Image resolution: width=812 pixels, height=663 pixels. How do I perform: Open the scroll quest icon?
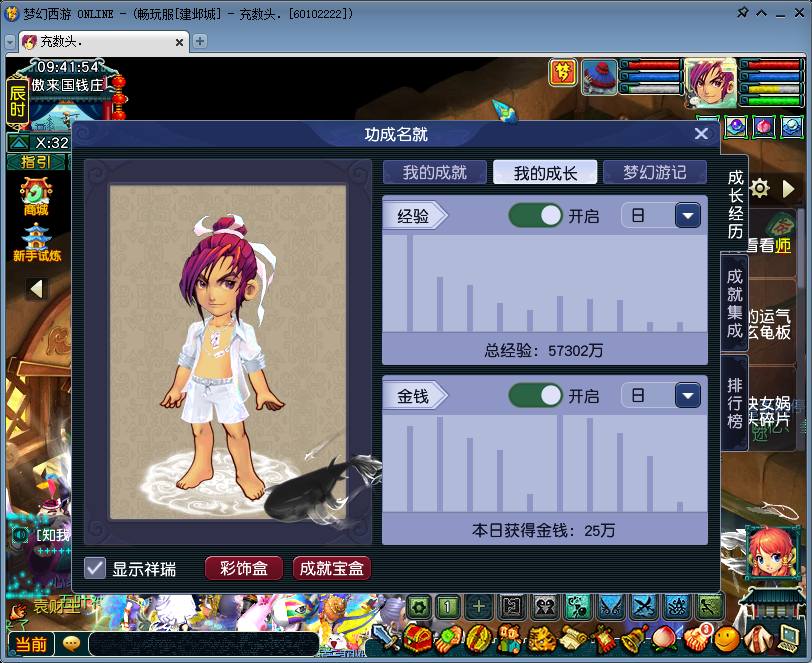click(572, 640)
